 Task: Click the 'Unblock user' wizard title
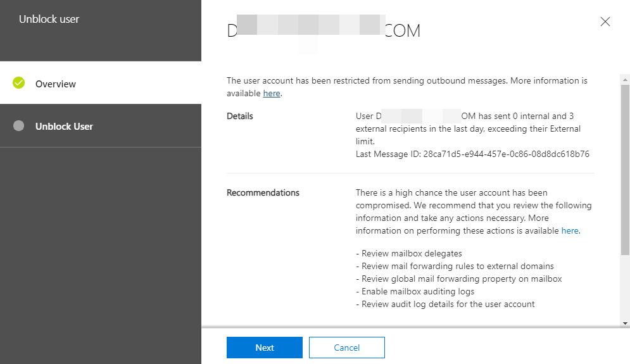(x=49, y=19)
